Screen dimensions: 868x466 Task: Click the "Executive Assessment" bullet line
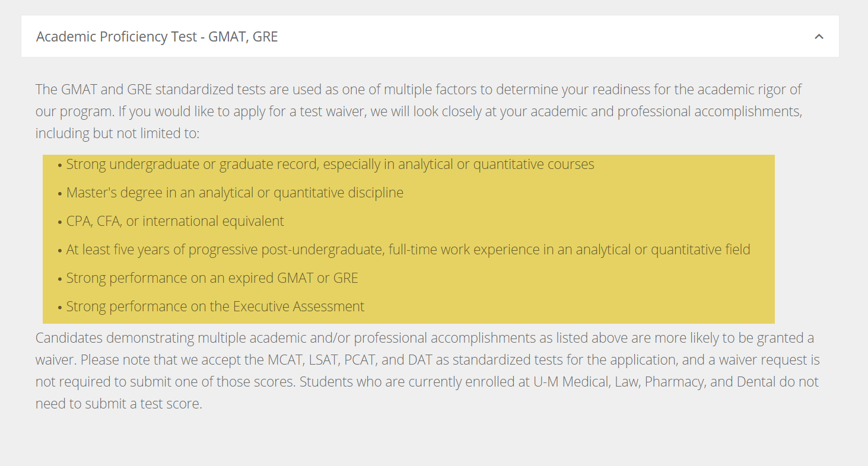coord(215,307)
